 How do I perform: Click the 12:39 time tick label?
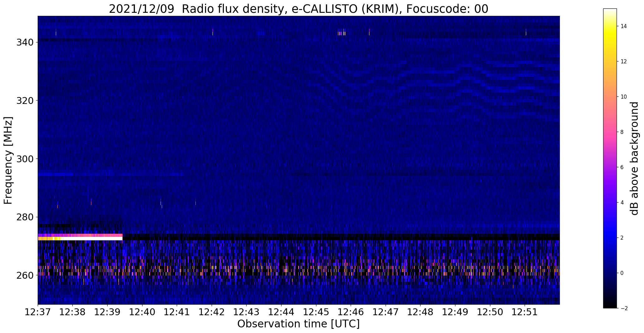(108, 312)
